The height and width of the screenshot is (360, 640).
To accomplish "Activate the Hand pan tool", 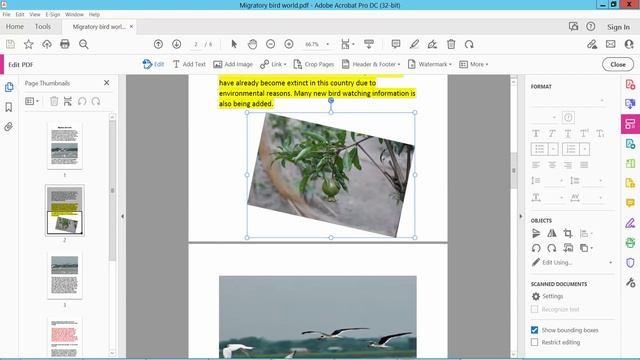I will [x=252, y=44].
